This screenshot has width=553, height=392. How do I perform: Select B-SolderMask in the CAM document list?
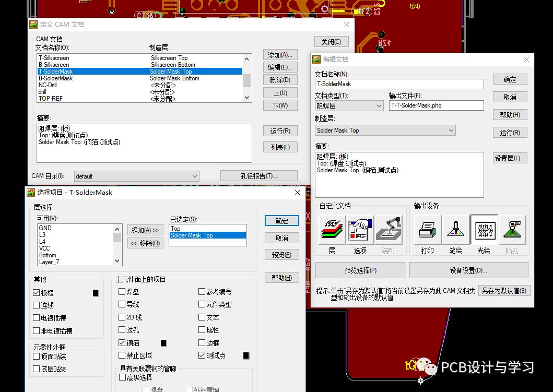[56, 78]
